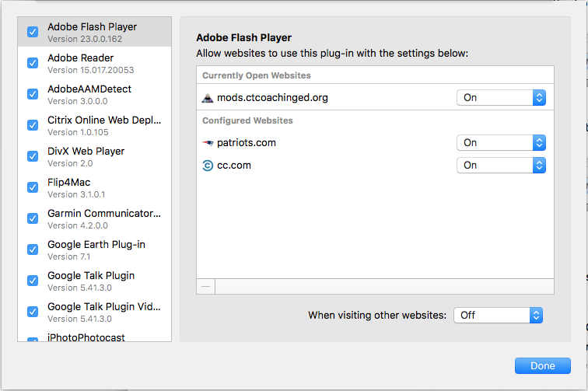Viewport: 588px width, 391px height.
Task: Click the minus remove-website button
Action: (x=206, y=286)
